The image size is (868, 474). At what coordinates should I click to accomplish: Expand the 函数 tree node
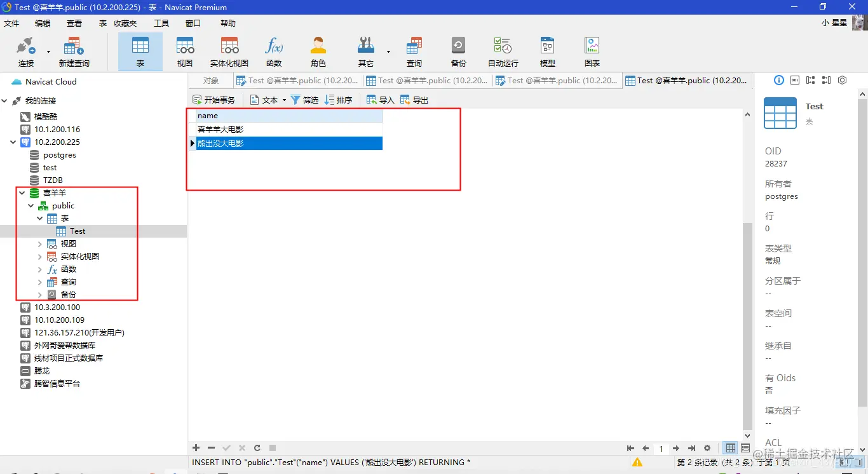(x=40, y=269)
